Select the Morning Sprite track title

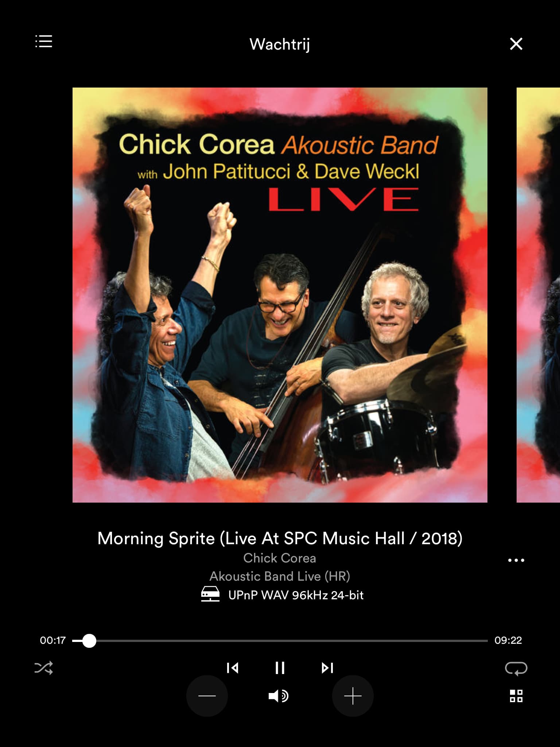[x=280, y=538]
